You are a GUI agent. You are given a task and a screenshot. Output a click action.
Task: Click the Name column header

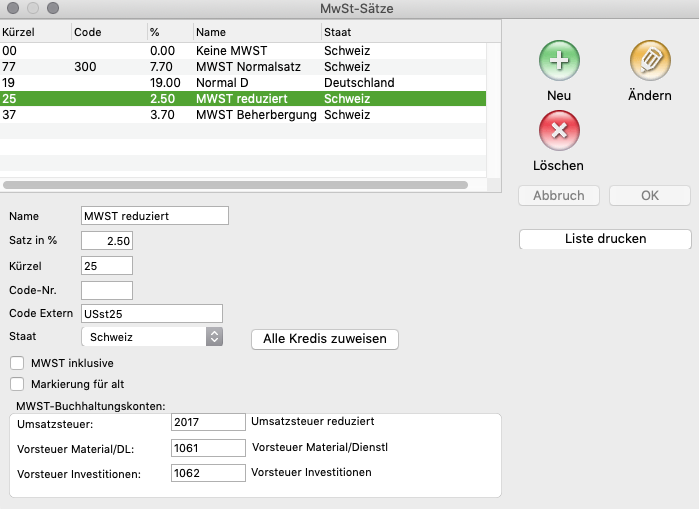256,32
